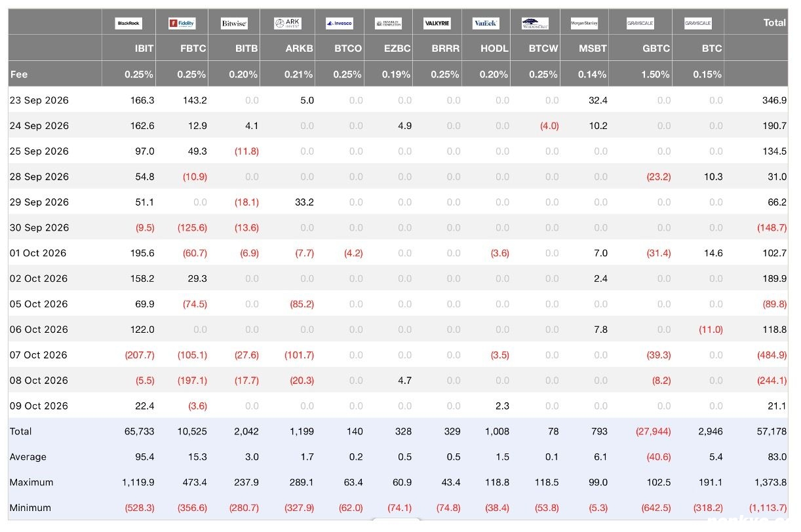Click the Franklin Templeton logo above EZBC
The image size is (801, 532).
(x=388, y=24)
